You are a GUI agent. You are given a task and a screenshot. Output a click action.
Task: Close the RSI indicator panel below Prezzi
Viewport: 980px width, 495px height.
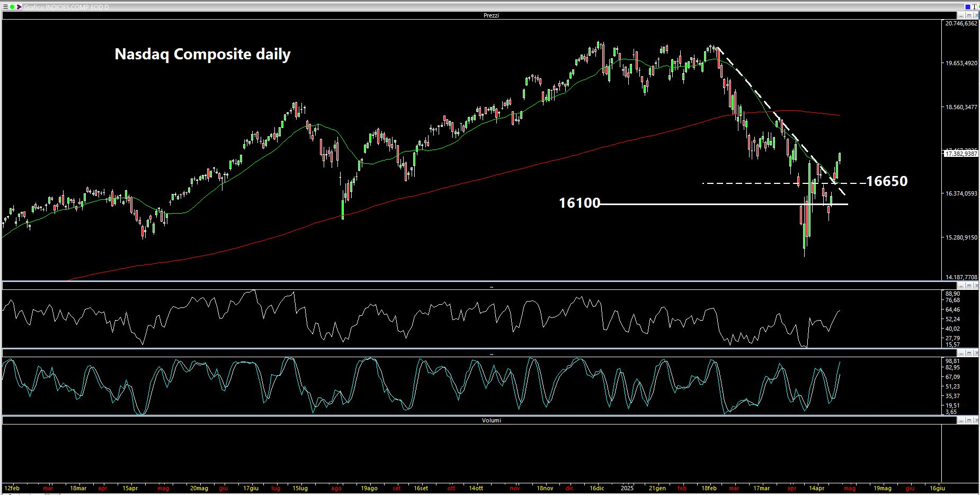coord(976,286)
